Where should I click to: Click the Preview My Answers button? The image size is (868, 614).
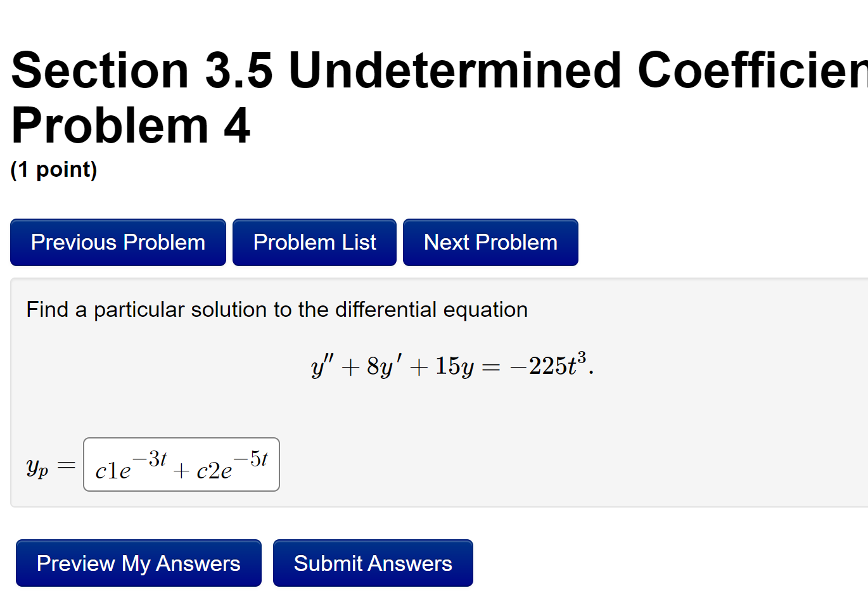[139, 563]
